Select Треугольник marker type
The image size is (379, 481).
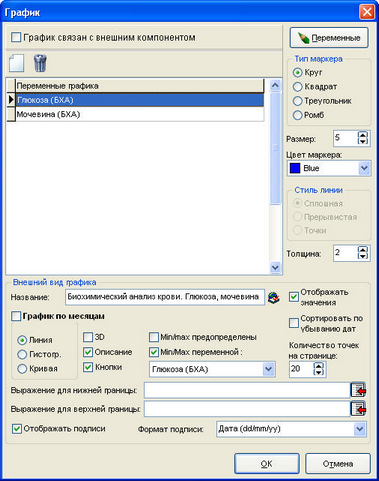(297, 101)
